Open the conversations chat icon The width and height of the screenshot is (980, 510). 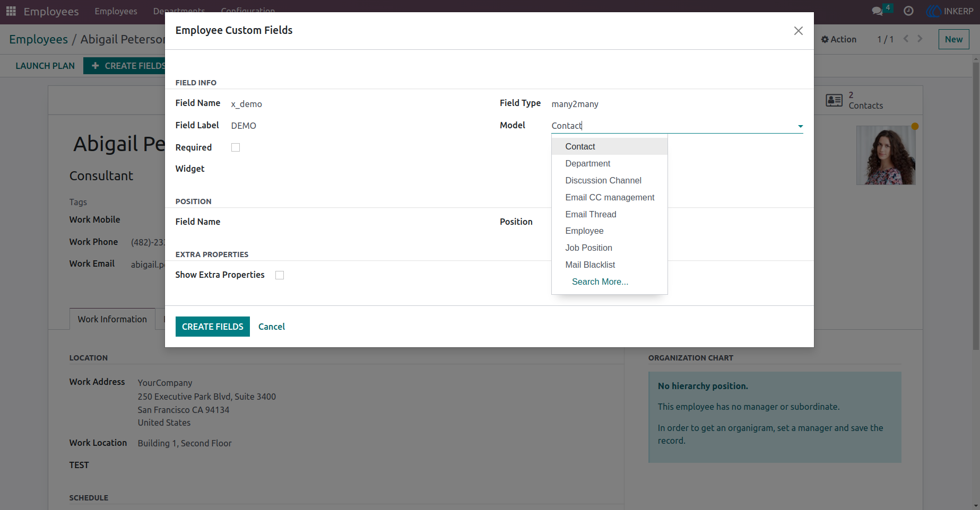tap(878, 11)
